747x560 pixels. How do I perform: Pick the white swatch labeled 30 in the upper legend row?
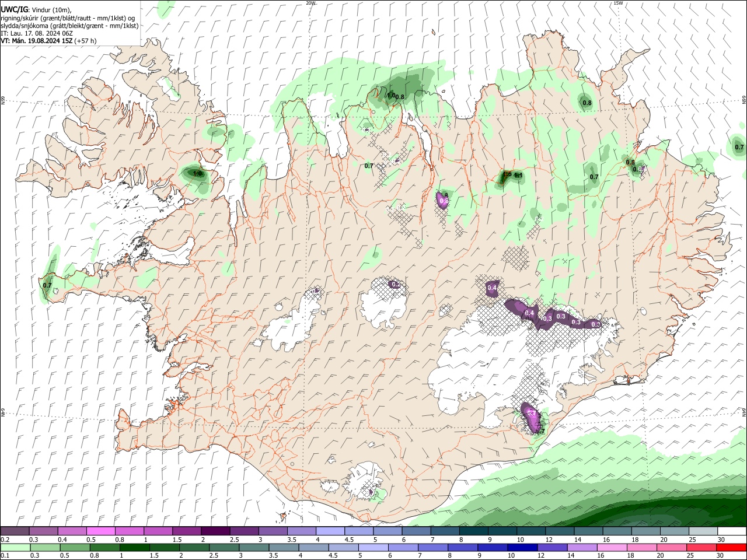pos(732,531)
